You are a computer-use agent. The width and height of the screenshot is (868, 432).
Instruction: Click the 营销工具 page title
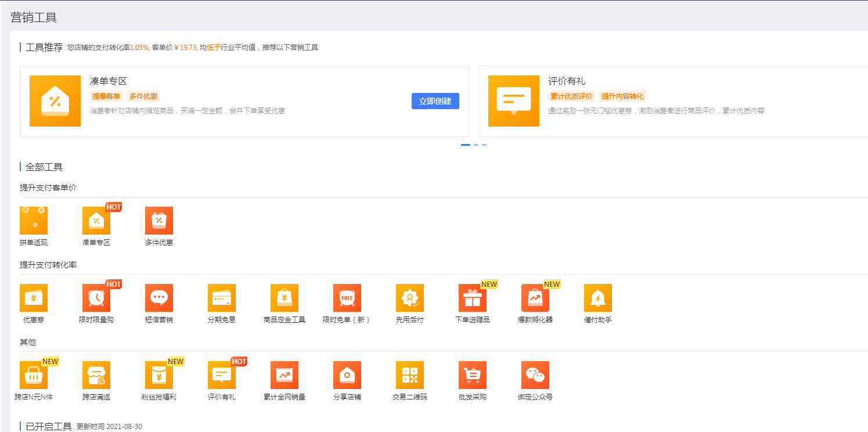(34, 17)
